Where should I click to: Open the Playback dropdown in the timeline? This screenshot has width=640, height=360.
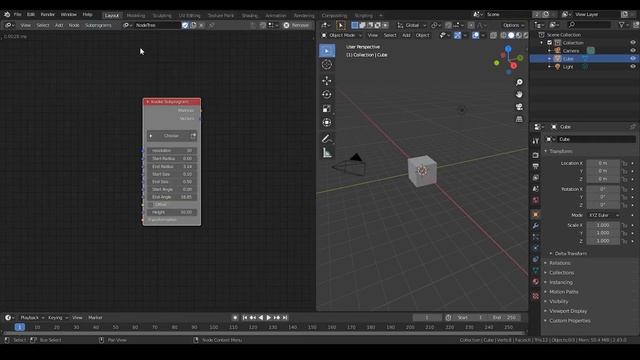click(32, 318)
